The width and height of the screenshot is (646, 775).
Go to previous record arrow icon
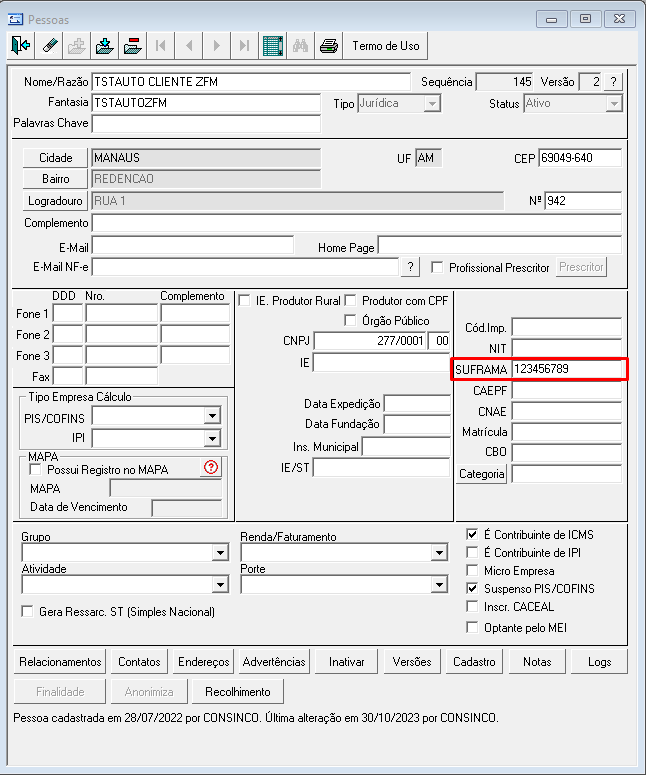tap(189, 45)
